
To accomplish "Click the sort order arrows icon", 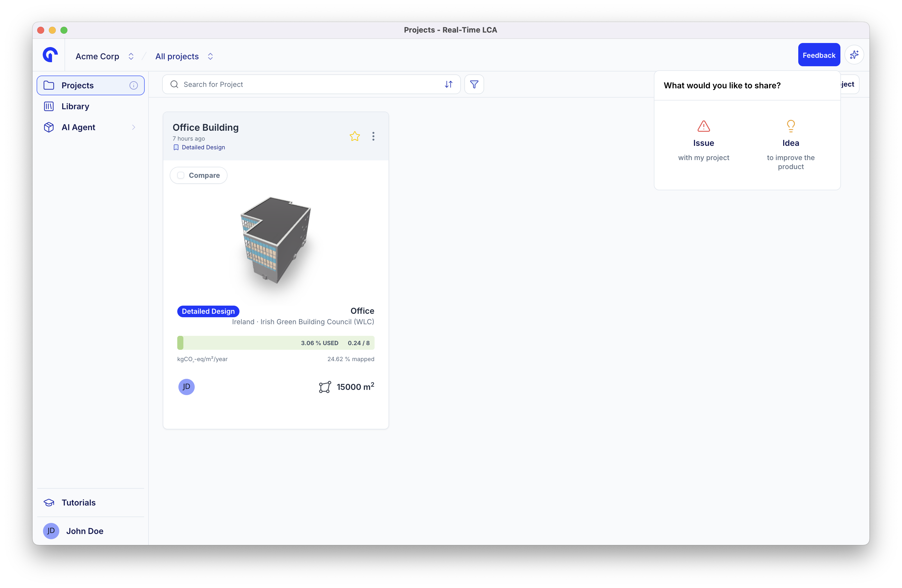I will pos(448,85).
